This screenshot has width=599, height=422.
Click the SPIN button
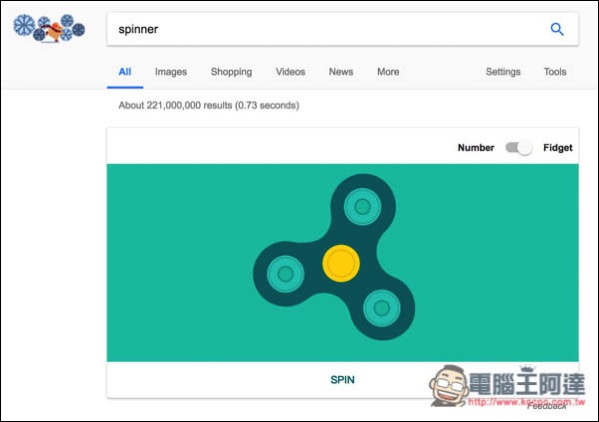342,380
